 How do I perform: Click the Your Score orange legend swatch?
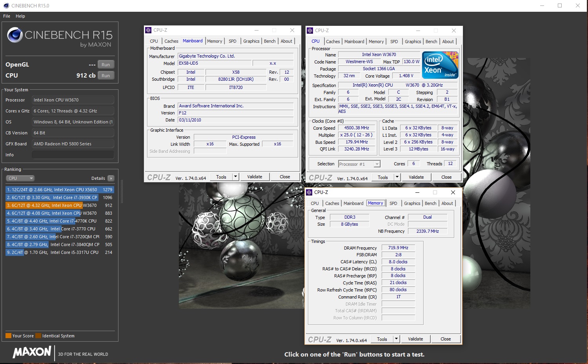[x=8, y=336]
